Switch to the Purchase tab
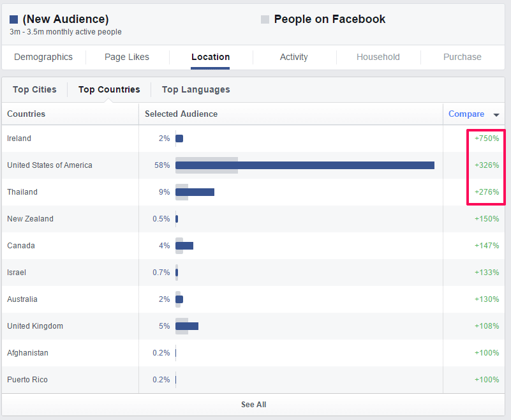The image size is (511, 420). (462, 57)
